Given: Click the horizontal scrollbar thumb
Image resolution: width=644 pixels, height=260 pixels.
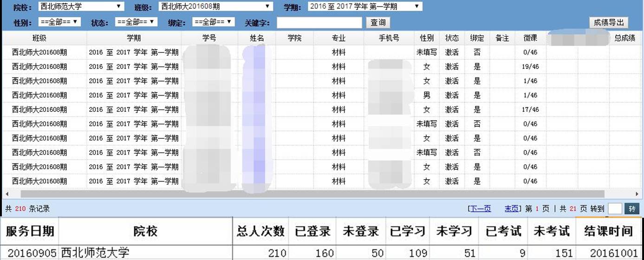Looking at the screenshot, I should [x=311, y=194].
